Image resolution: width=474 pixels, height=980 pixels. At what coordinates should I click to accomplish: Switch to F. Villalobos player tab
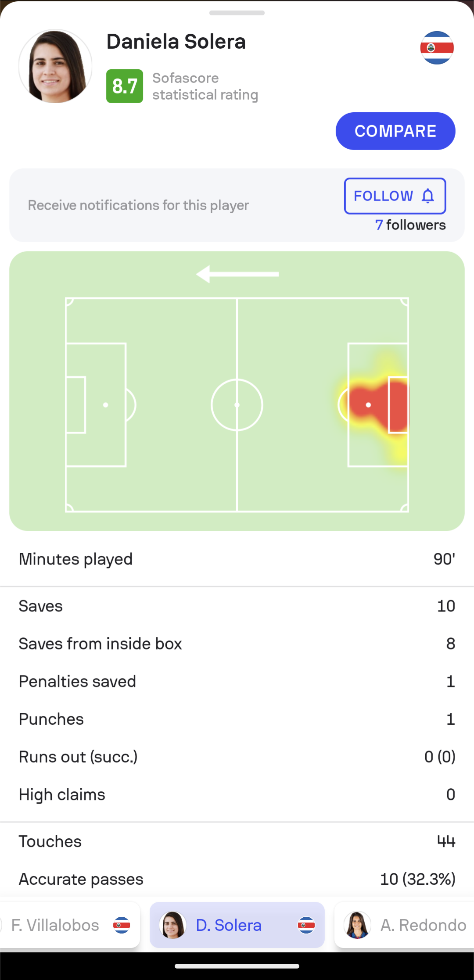70,925
